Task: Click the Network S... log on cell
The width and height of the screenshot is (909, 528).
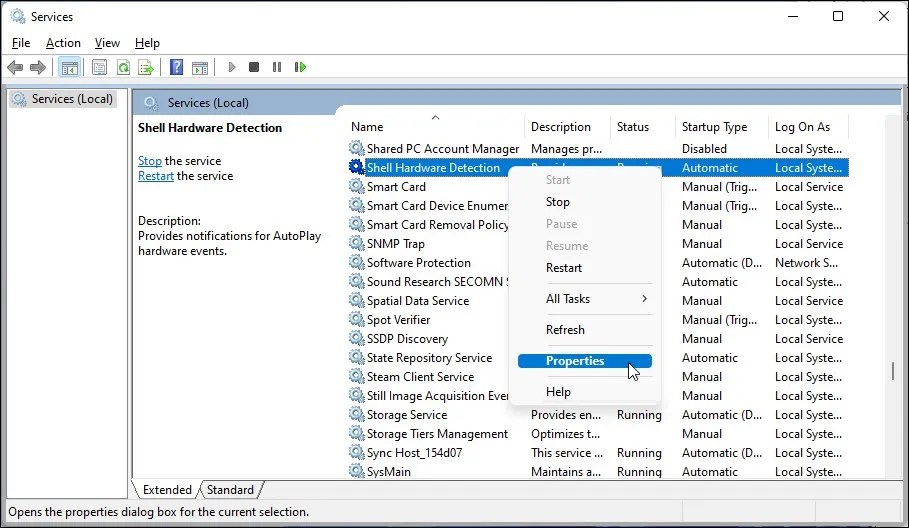Action: 806,263
